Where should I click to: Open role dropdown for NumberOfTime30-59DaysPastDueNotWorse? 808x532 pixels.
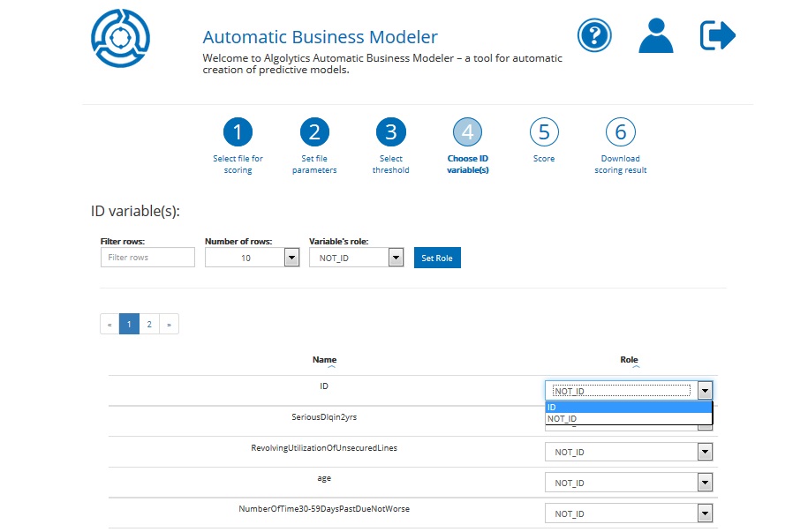(x=629, y=513)
